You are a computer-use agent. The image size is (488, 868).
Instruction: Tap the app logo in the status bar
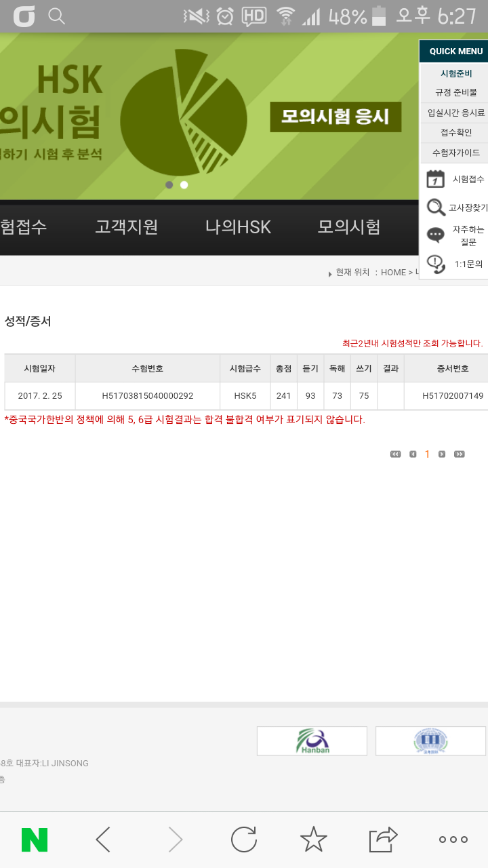[x=24, y=16]
